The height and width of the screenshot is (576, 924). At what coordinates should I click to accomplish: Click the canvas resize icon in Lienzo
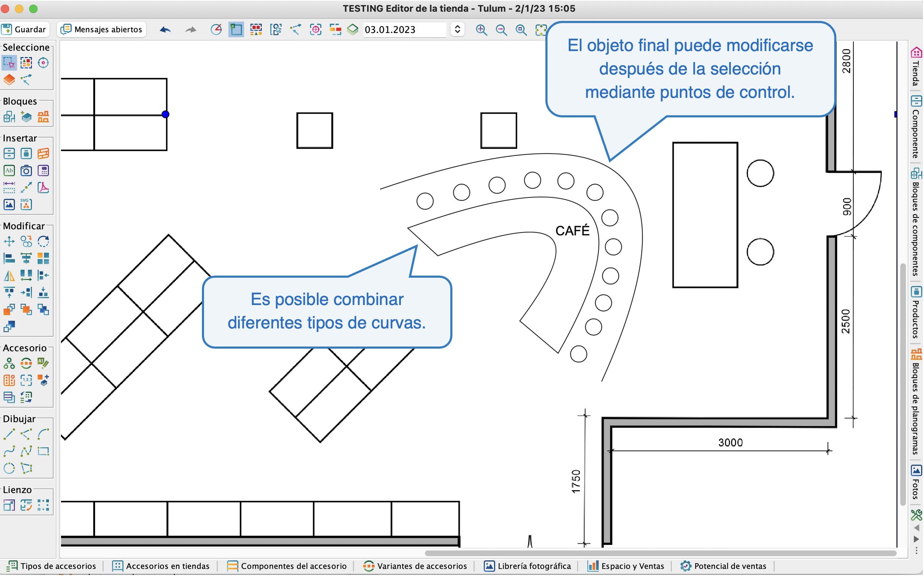tap(9, 505)
